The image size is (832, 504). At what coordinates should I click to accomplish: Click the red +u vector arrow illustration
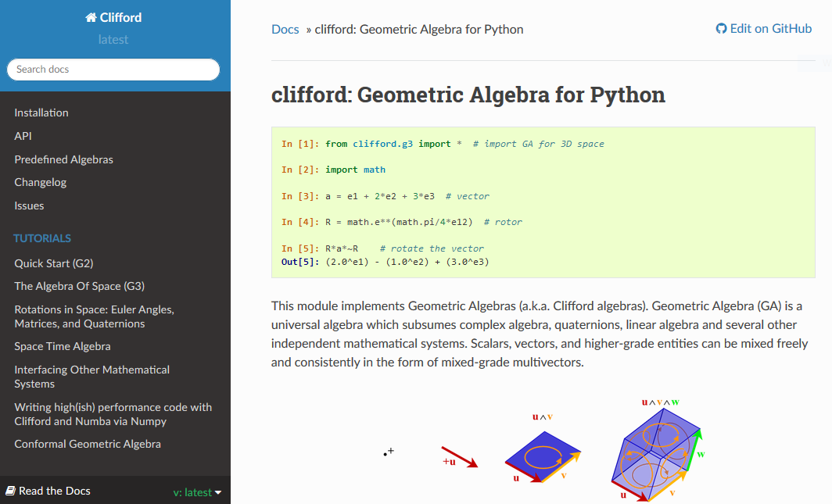[460, 457]
